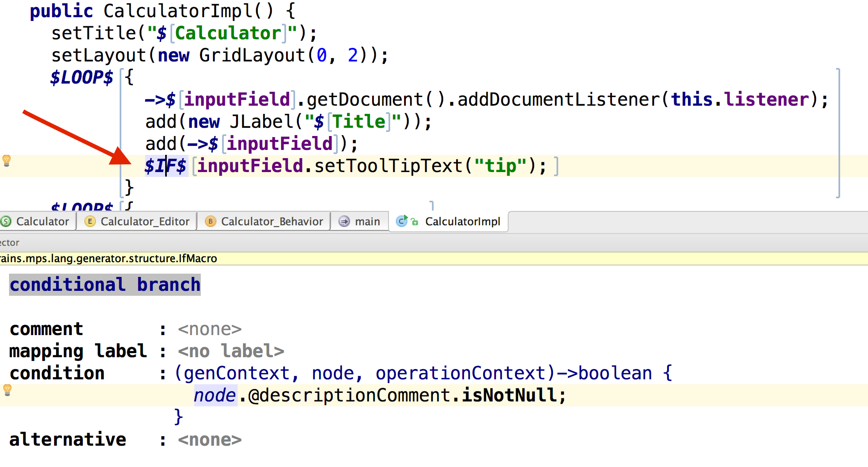Click the lightbulb beside the $IF$ macro line
This screenshot has height=467, width=868.
[x=6, y=161]
